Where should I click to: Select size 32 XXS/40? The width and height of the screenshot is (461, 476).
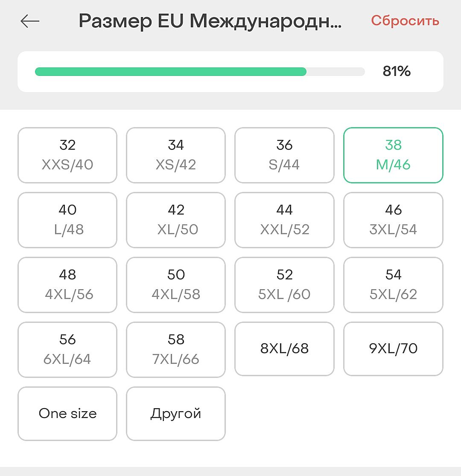coord(67,155)
